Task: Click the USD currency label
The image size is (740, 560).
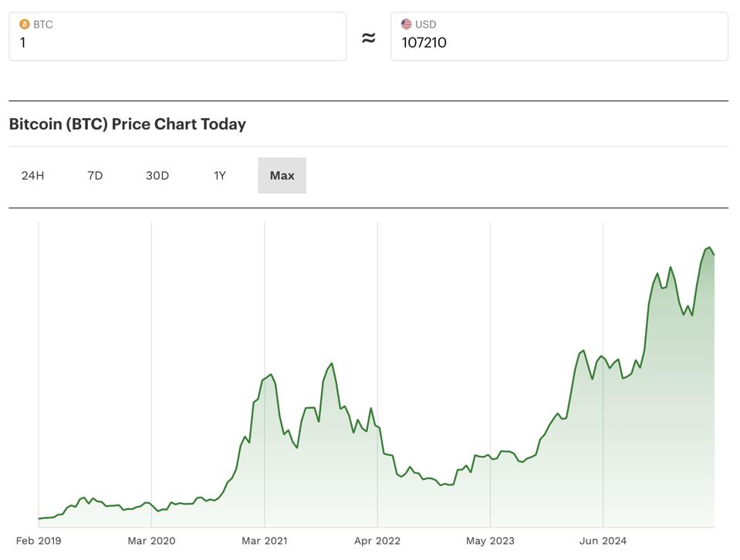Action: pyautogui.click(x=426, y=25)
